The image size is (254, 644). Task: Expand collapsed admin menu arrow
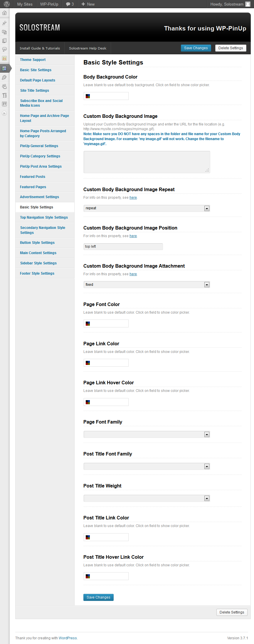[4, 113]
